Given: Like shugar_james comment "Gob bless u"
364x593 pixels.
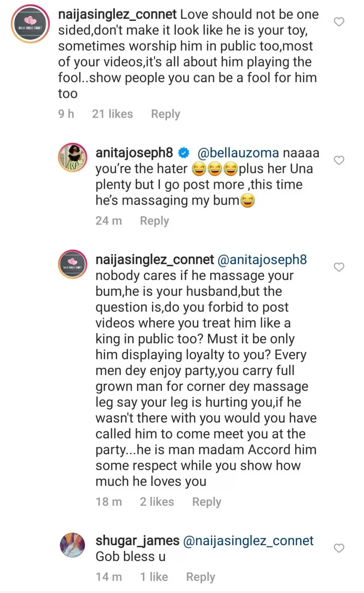Looking at the screenshot, I should pyautogui.click(x=339, y=548).
